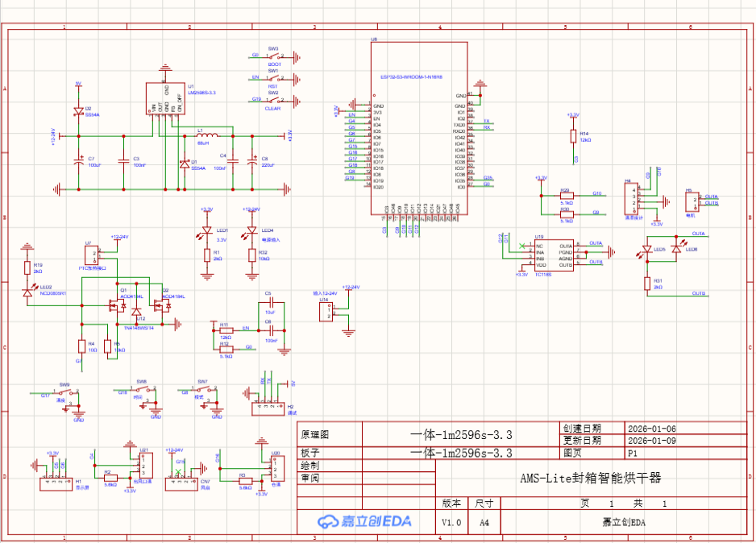Select the ESP32-S3-WROOM-1 module U8
Screen dimensions: 756x543
419,128
